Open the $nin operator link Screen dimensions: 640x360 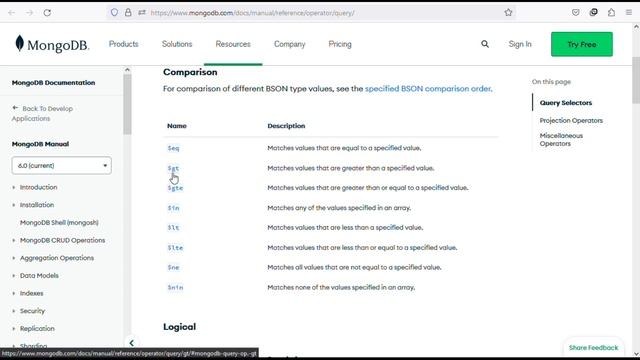click(176, 287)
